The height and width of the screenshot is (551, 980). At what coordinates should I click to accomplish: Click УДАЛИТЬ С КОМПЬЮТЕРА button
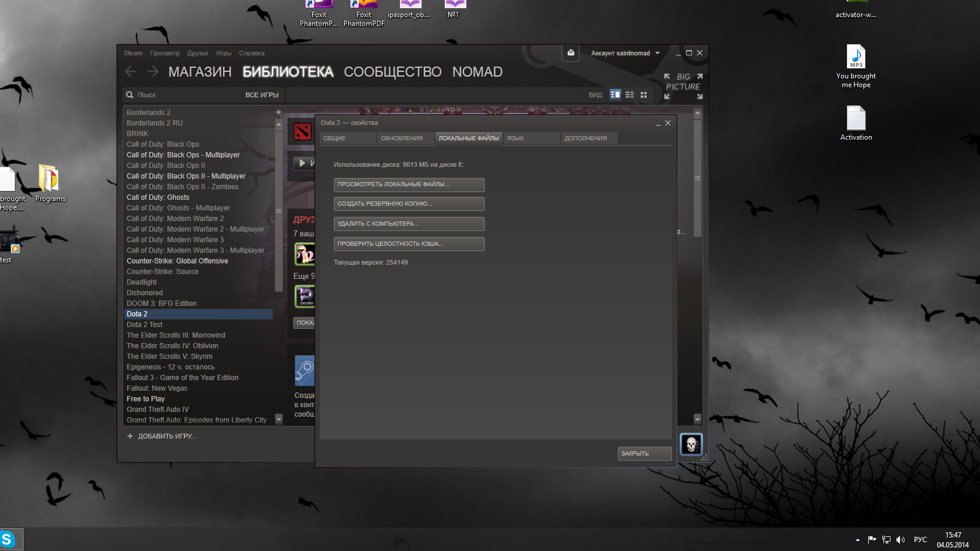coord(409,224)
